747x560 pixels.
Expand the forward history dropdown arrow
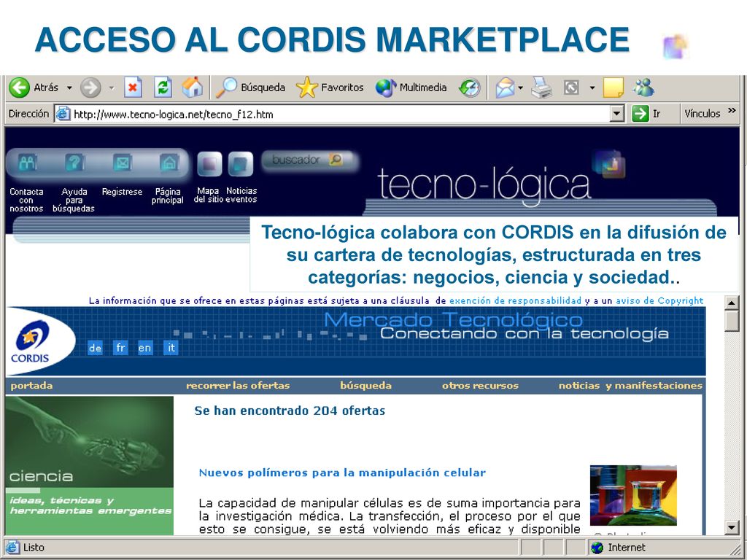[x=112, y=87]
